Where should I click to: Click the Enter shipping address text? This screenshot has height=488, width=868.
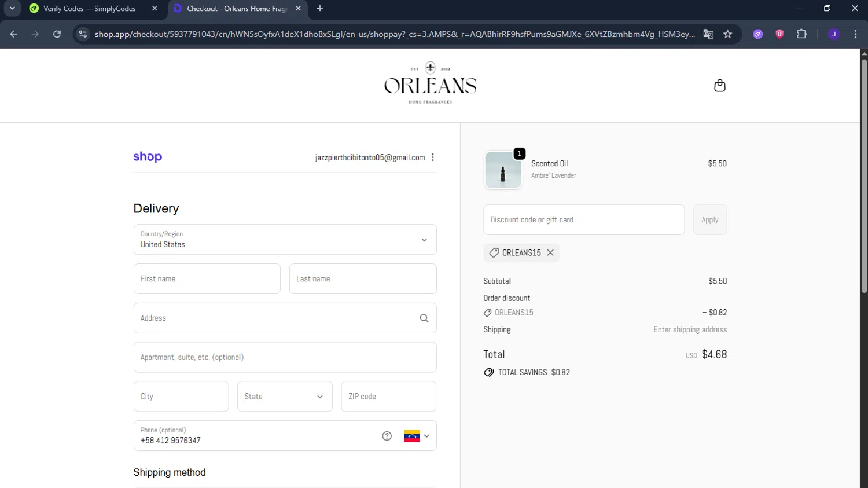click(690, 329)
